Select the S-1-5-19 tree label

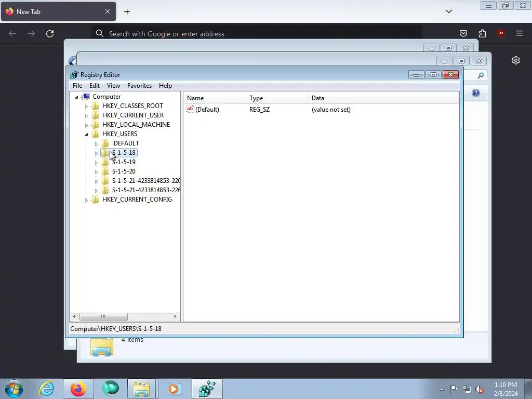click(x=124, y=162)
